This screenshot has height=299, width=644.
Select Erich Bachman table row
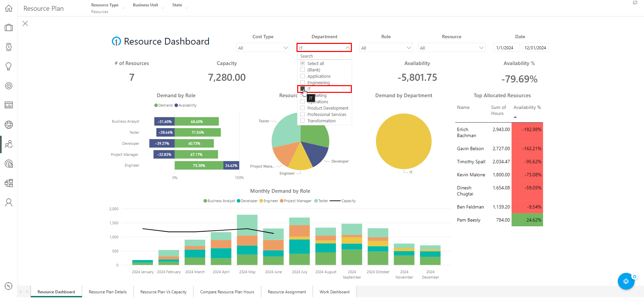click(x=499, y=132)
